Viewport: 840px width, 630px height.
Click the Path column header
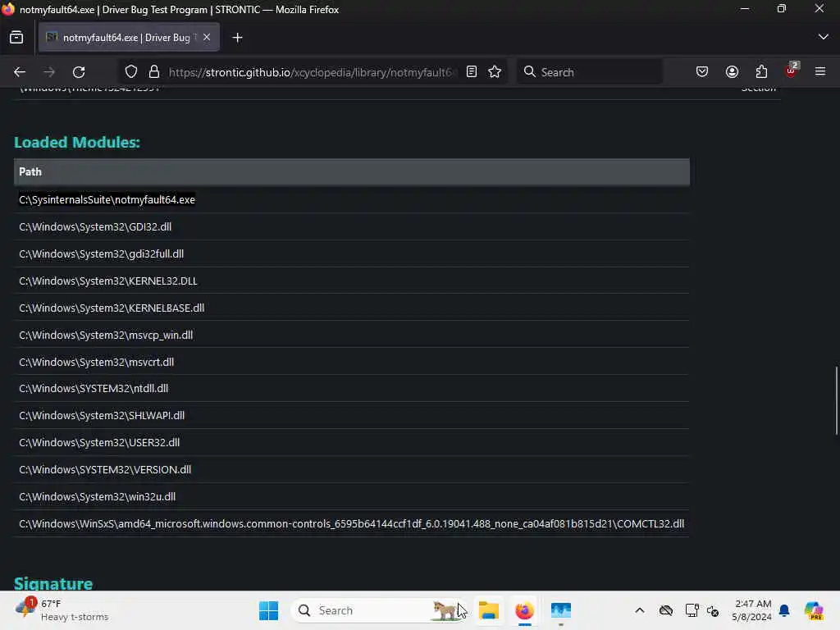pos(352,172)
